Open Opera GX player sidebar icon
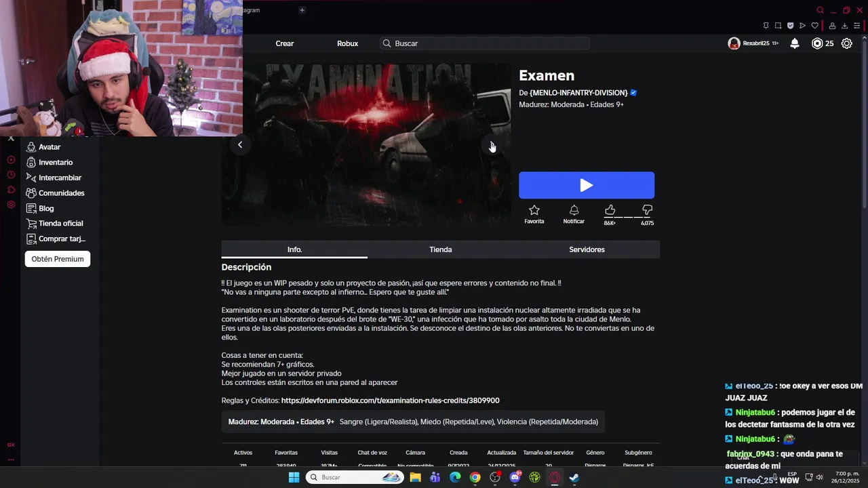868x488 pixels. tap(11, 160)
